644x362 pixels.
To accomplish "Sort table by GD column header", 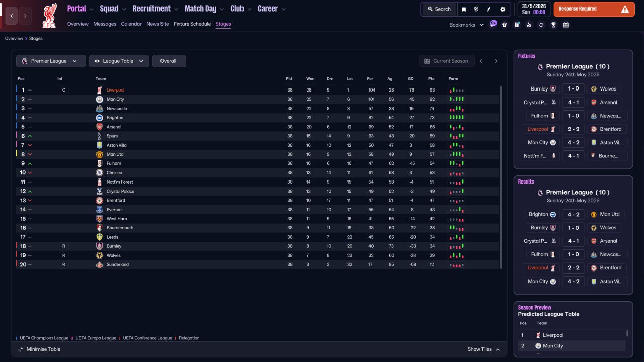I will (411, 79).
